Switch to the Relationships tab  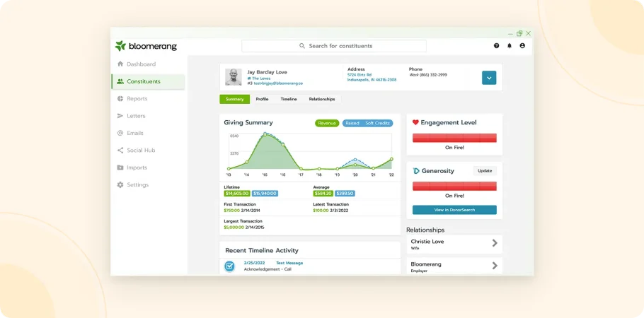(322, 100)
